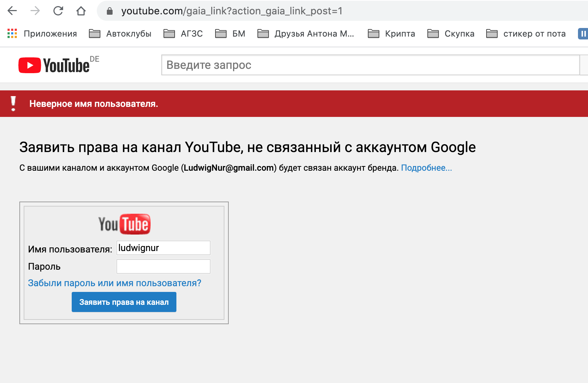The width and height of the screenshot is (588, 383).
Task: Open the Крипта bookmarks folder
Action: 391,34
